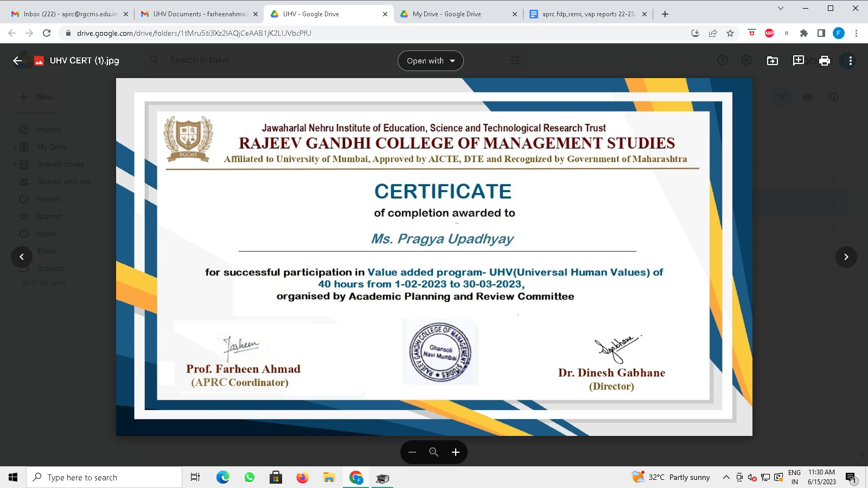The width and height of the screenshot is (868, 488).
Task: Click the install app icon in address bar
Action: [x=695, y=33]
